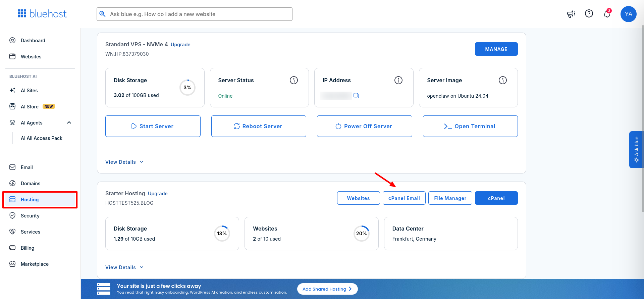
Task: Click the 13% disk storage ring
Action: coord(222,234)
